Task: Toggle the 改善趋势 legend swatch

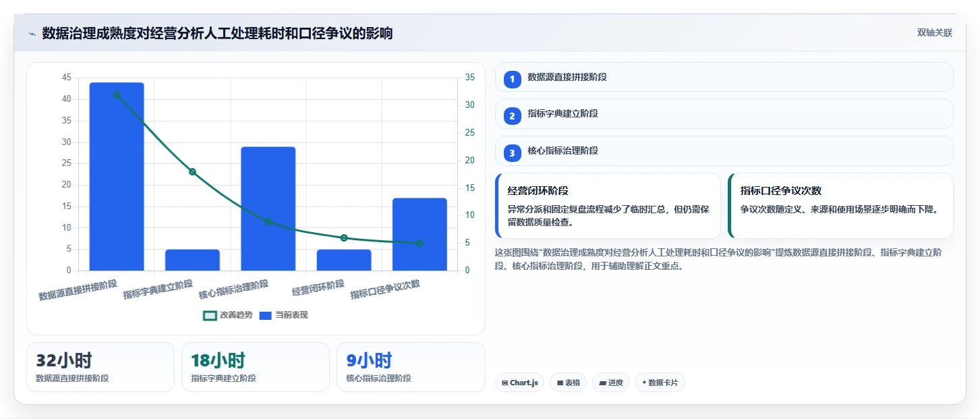Action: [210, 315]
